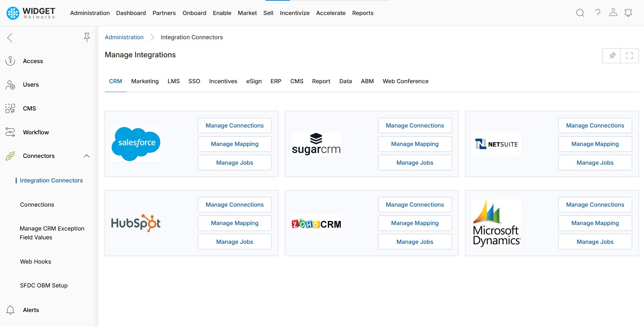
Task: Click Administration breadcrumb link
Action: click(124, 37)
